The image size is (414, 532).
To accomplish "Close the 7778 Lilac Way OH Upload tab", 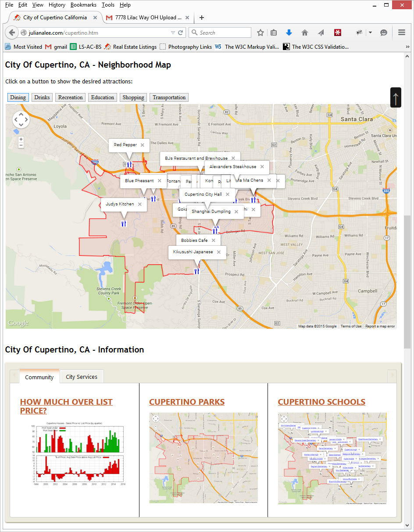I will [x=187, y=18].
